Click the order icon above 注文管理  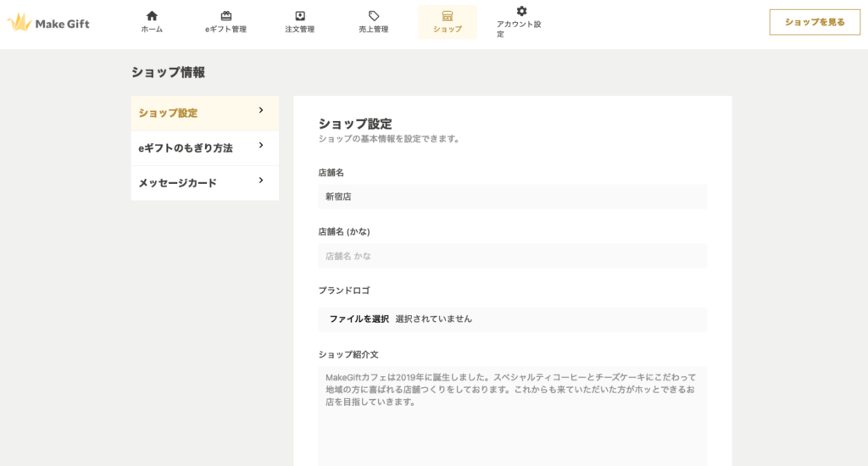300,15
